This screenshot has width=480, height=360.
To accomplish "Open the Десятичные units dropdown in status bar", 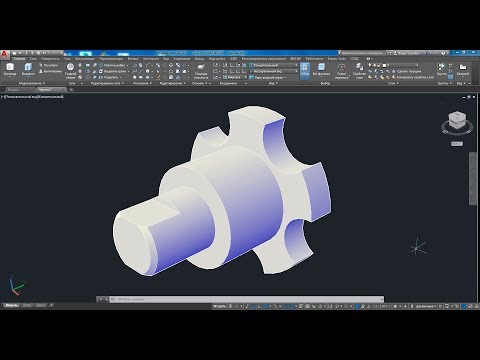I will (426, 306).
